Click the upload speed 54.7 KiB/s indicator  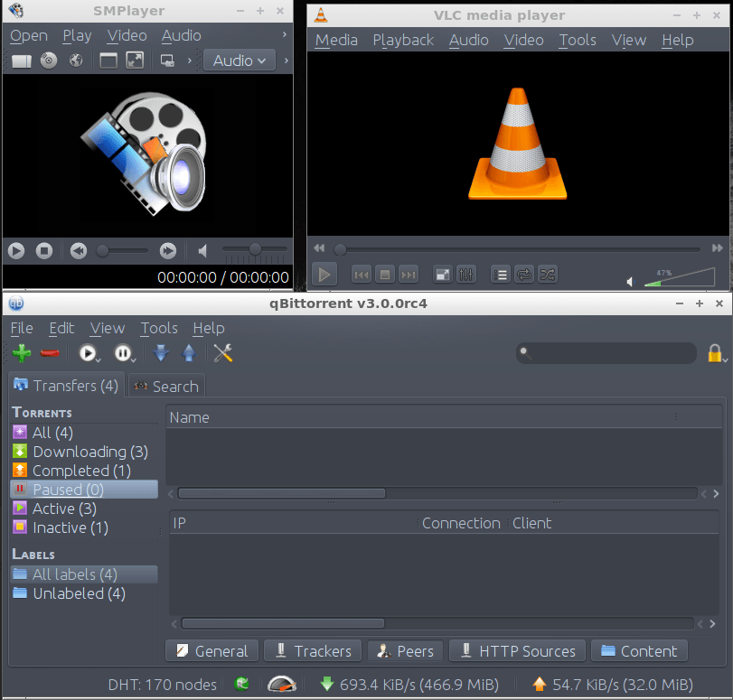[x=613, y=685]
